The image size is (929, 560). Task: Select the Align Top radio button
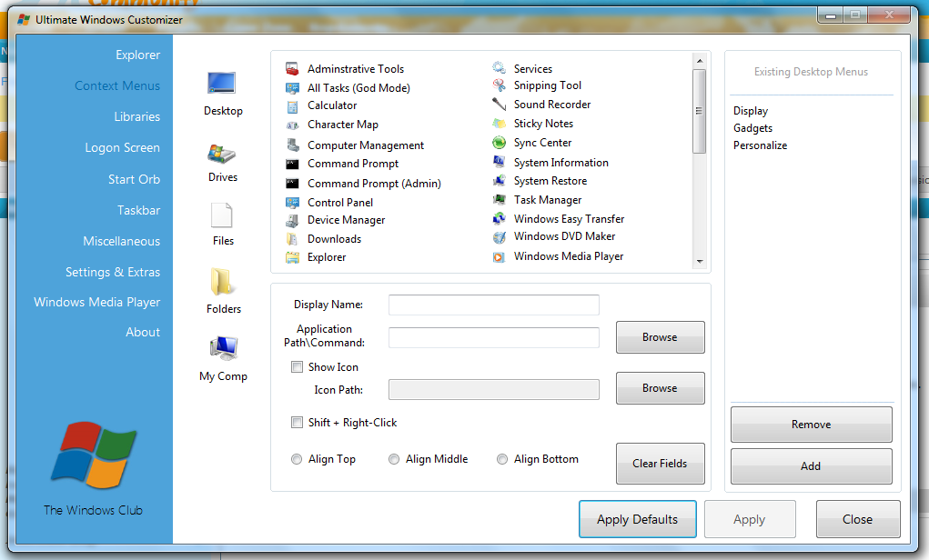297,459
